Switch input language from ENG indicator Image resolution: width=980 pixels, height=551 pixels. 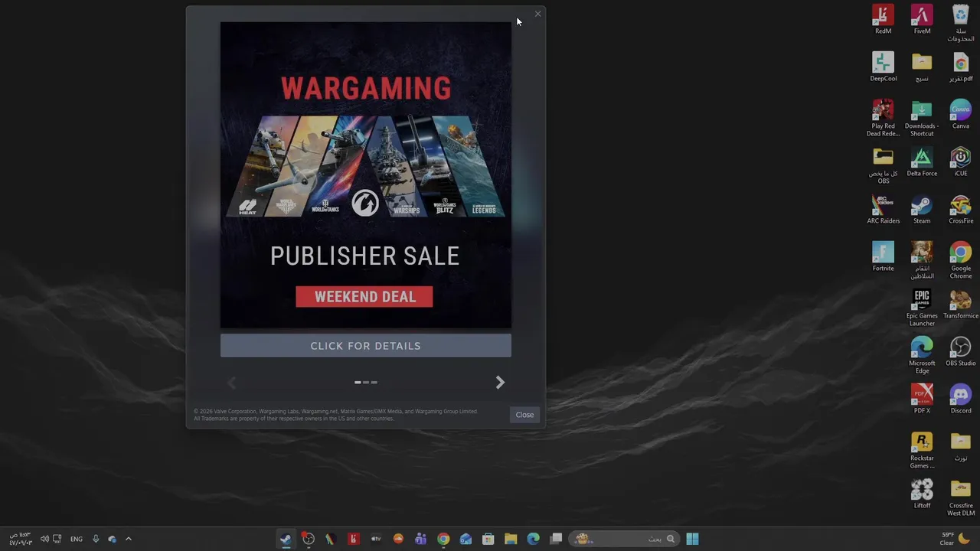(x=77, y=539)
